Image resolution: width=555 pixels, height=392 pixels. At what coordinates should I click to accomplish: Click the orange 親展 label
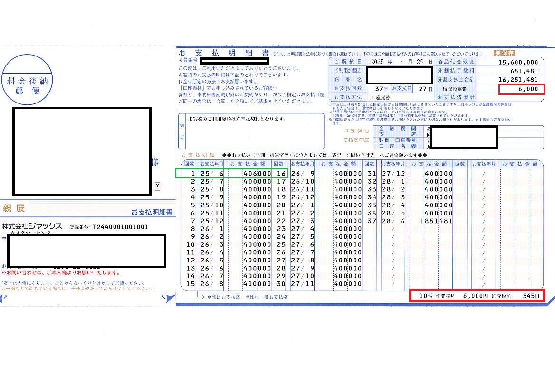click(13, 208)
